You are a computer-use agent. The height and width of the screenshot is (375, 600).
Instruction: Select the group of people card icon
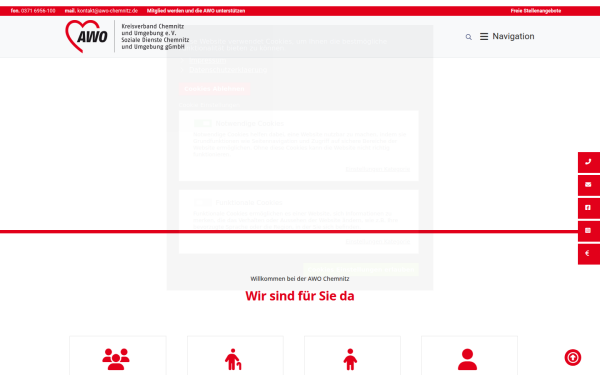(116, 359)
